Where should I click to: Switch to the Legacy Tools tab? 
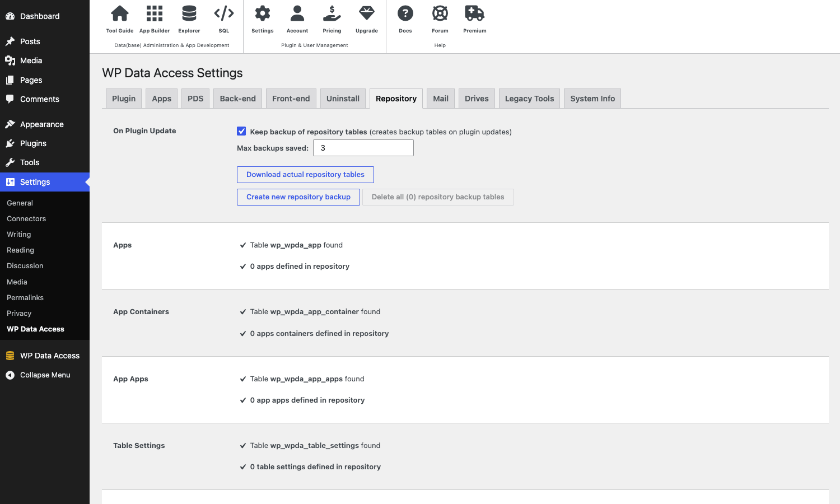[529, 99]
